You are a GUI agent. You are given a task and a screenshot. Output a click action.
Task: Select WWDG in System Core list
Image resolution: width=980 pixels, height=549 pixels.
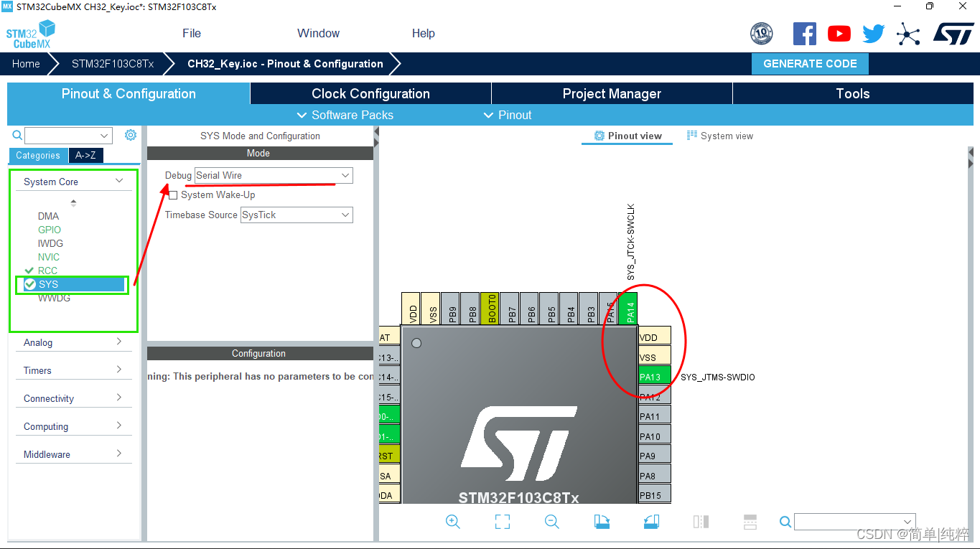click(x=54, y=298)
